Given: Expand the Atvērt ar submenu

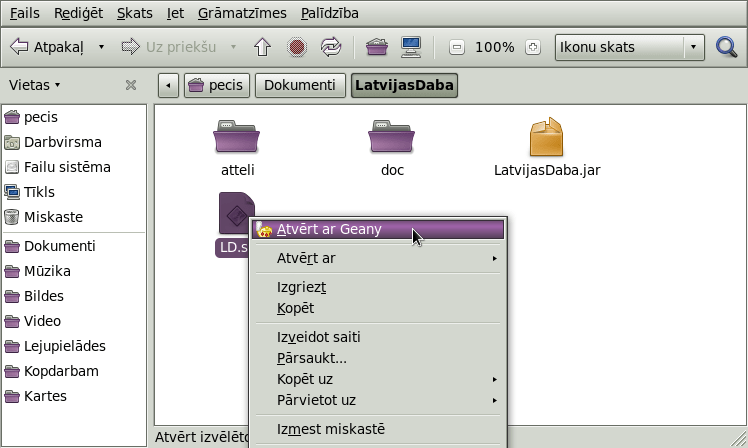Looking at the screenshot, I should pos(378,258).
